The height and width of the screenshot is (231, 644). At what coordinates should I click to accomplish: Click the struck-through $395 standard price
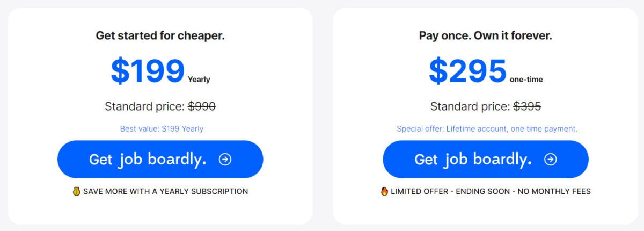coord(527,106)
